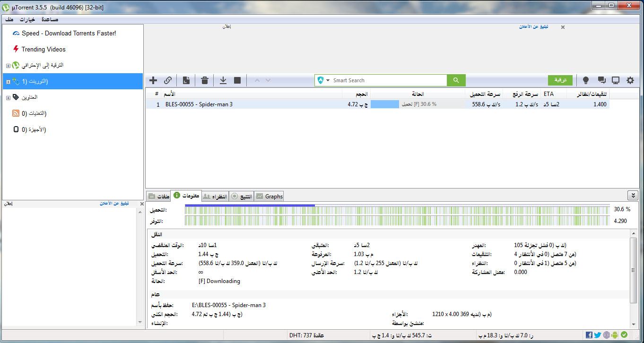Click the Remove Torrent trash icon
Image resolution: width=644 pixels, height=343 pixels.
click(205, 80)
